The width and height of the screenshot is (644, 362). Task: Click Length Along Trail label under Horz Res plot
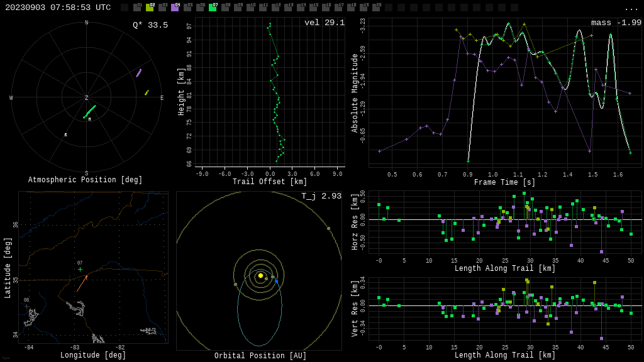(x=505, y=268)
